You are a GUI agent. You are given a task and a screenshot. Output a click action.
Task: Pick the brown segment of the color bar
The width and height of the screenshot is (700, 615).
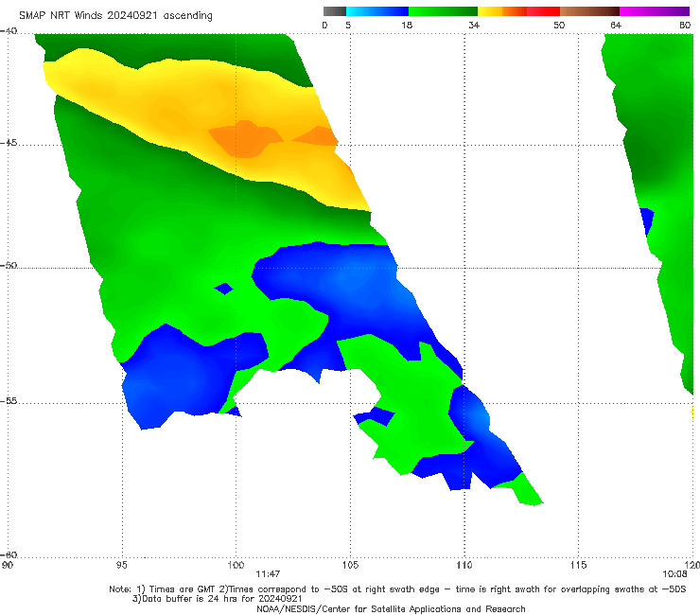(589, 11)
